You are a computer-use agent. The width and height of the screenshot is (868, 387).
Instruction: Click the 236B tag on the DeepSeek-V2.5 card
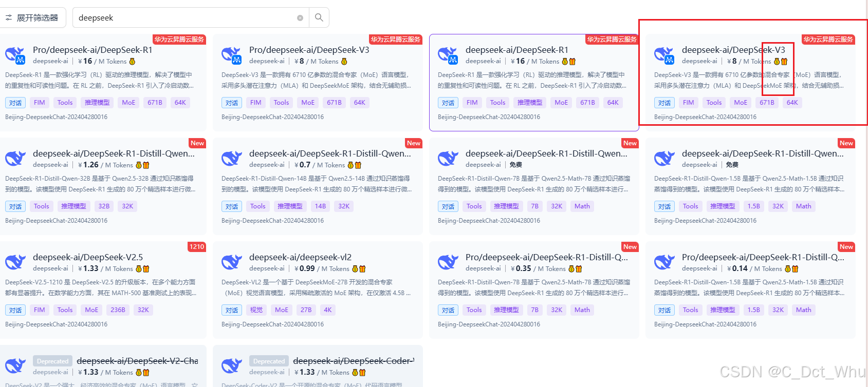tap(118, 310)
